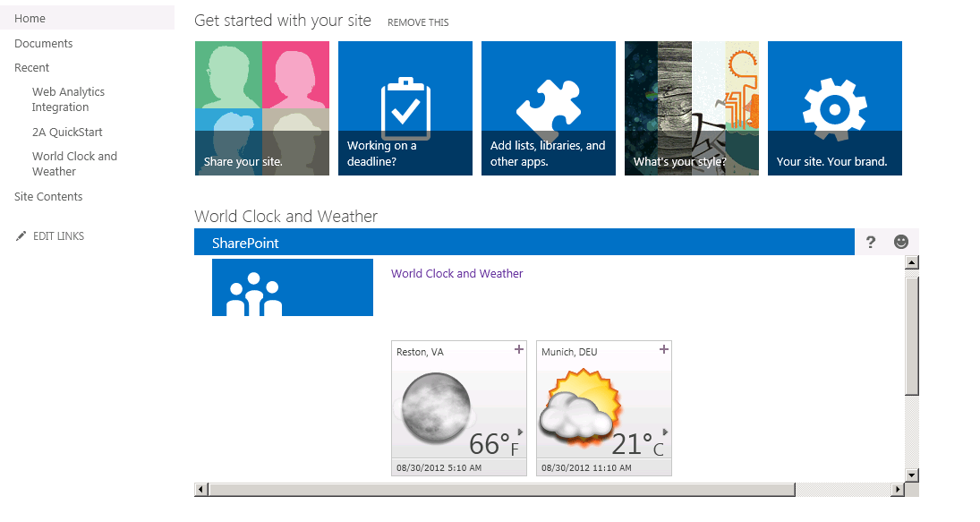Click the vertical scrollbar thumb
The width and height of the screenshot is (980, 522).
pyautogui.click(x=912, y=337)
